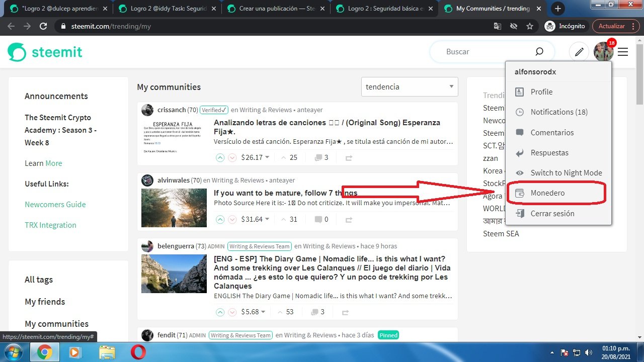Downvote the alvinwales post

(232, 219)
